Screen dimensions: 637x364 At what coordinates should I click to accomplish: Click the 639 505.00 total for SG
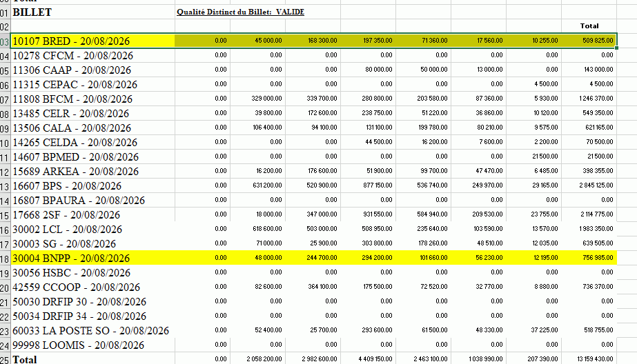[598, 243]
